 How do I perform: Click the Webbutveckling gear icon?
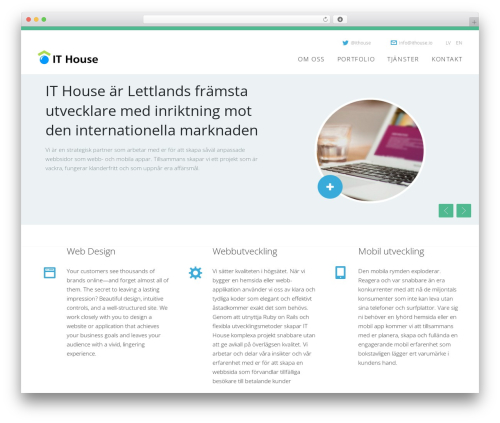[195, 273]
